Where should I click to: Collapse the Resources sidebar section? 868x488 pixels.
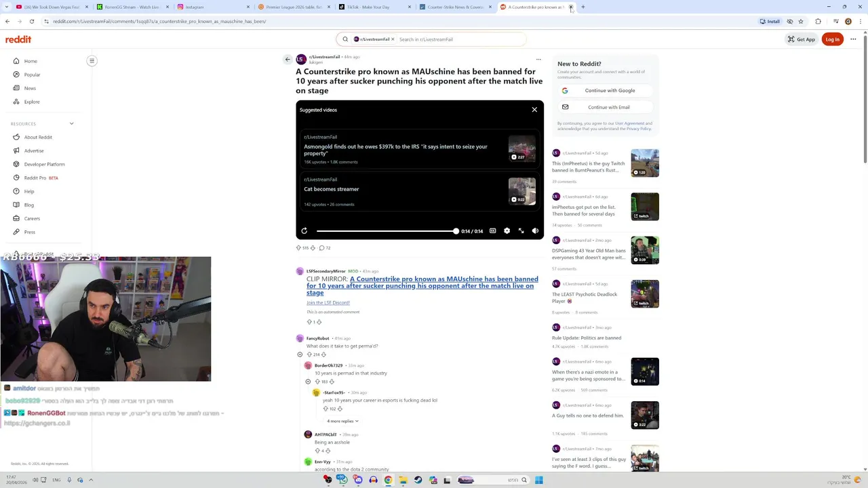71,123
